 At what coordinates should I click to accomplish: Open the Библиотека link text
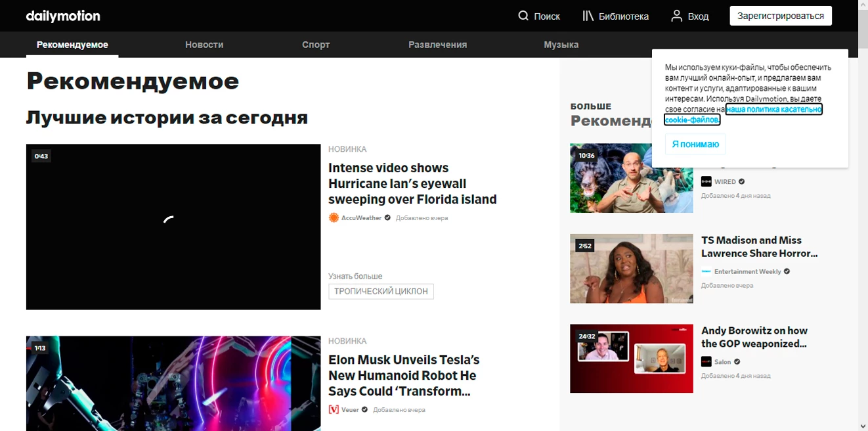pyautogui.click(x=624, y=16)
